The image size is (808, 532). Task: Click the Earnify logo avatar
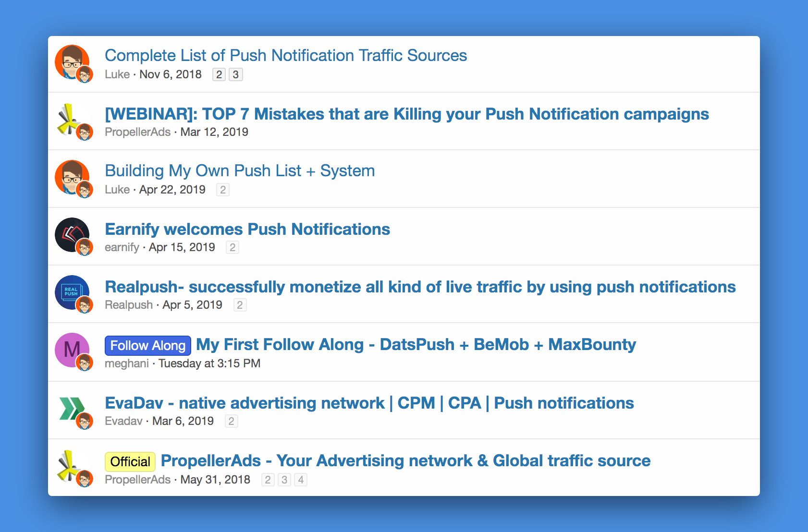(72, 235)
